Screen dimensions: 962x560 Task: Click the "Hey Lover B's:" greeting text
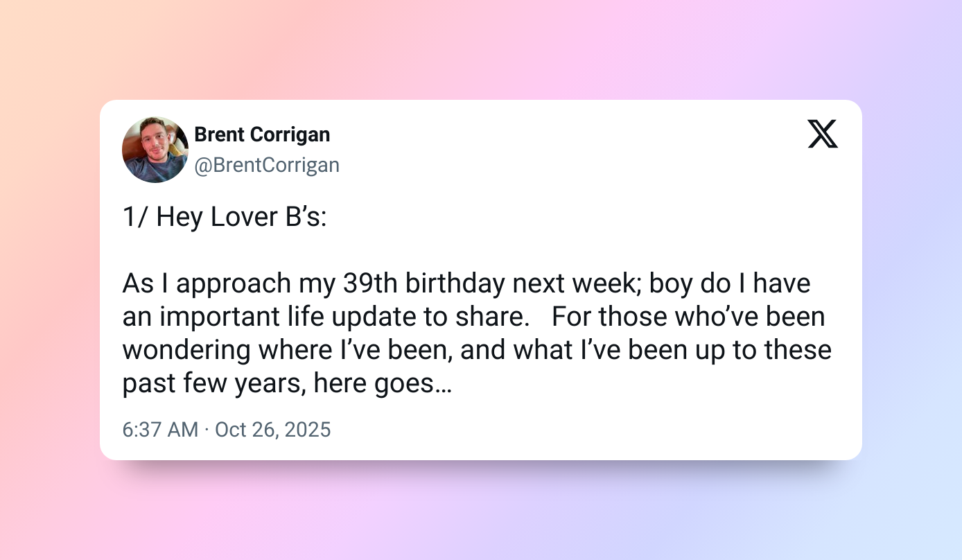click(241, 217)
